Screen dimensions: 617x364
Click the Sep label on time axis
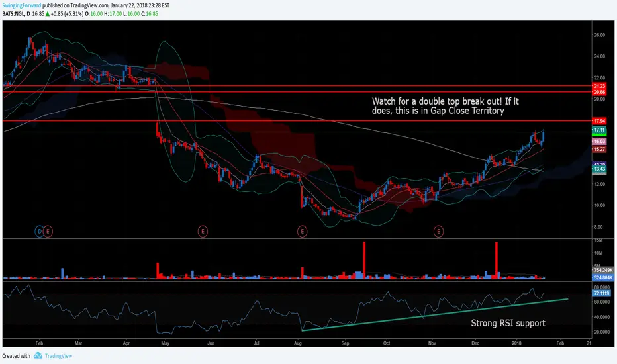pos(345,343)
